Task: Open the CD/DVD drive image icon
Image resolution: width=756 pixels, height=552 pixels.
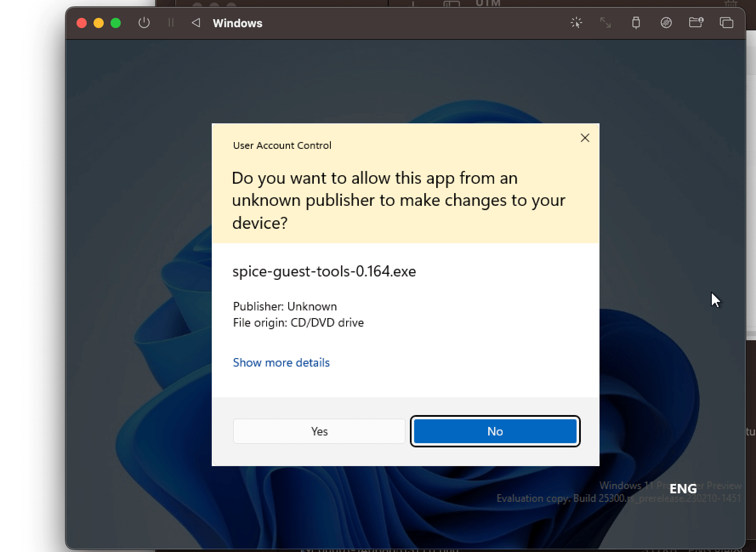Action: pyautogui.click(x=666, y=23)
